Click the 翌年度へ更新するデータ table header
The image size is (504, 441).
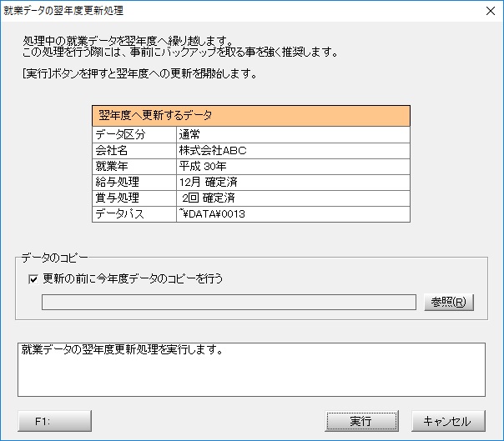[251, 116]
